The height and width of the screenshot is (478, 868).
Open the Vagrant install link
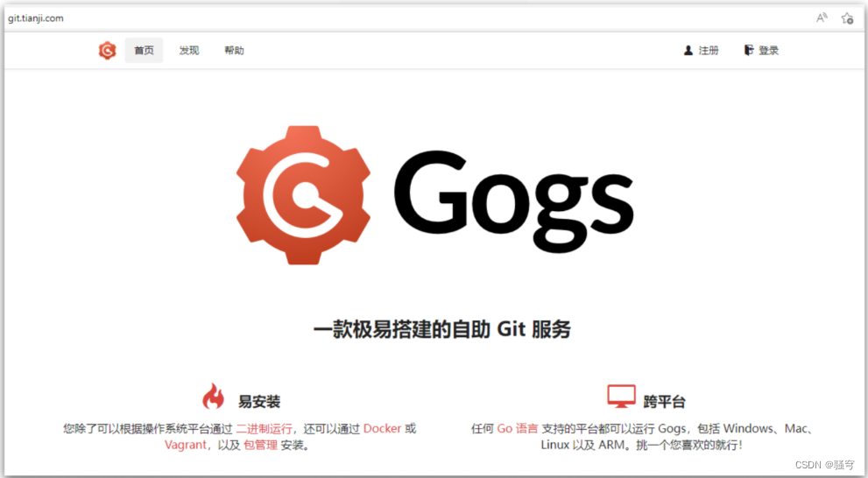pyautogui.click(x=186, y=445)
